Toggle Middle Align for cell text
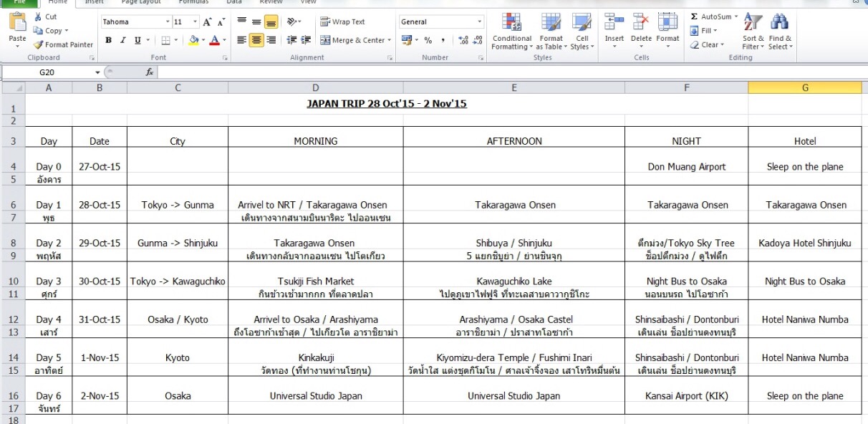Image resolution: width=868 pixels, height=424 pixels. click(256, 22)
